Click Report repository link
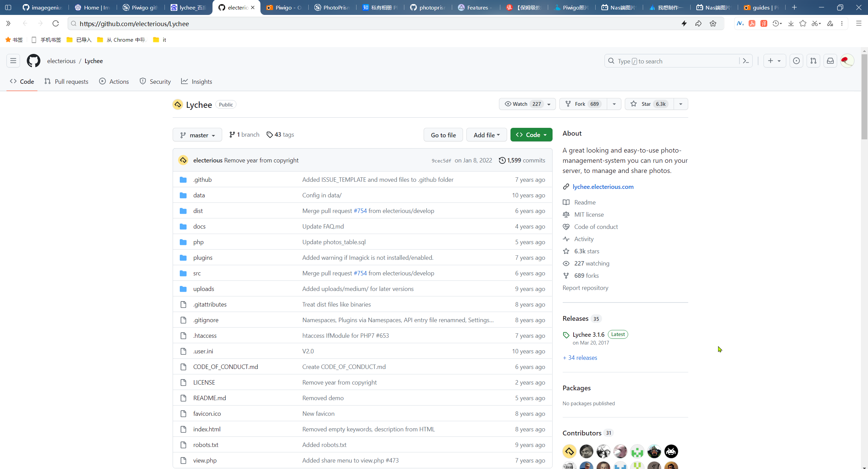Image resolution: width=868 pixels, height=469 pixels. (585, 288)
